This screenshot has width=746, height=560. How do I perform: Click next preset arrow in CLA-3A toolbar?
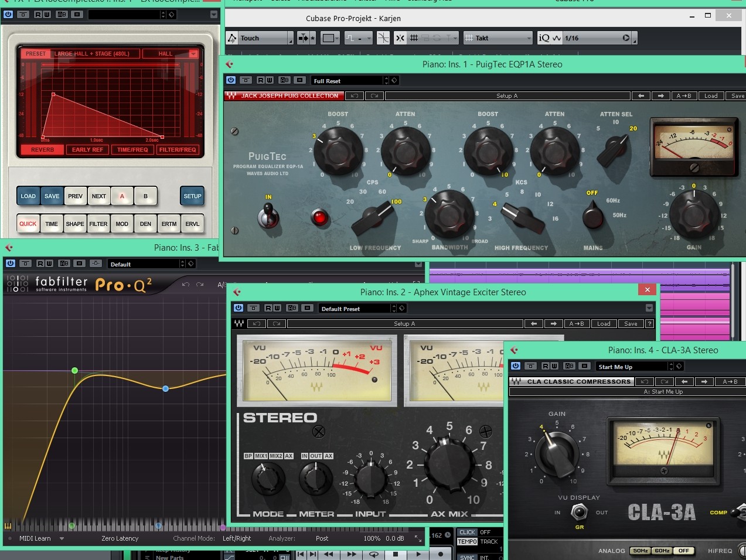click(x=704, y=381)
